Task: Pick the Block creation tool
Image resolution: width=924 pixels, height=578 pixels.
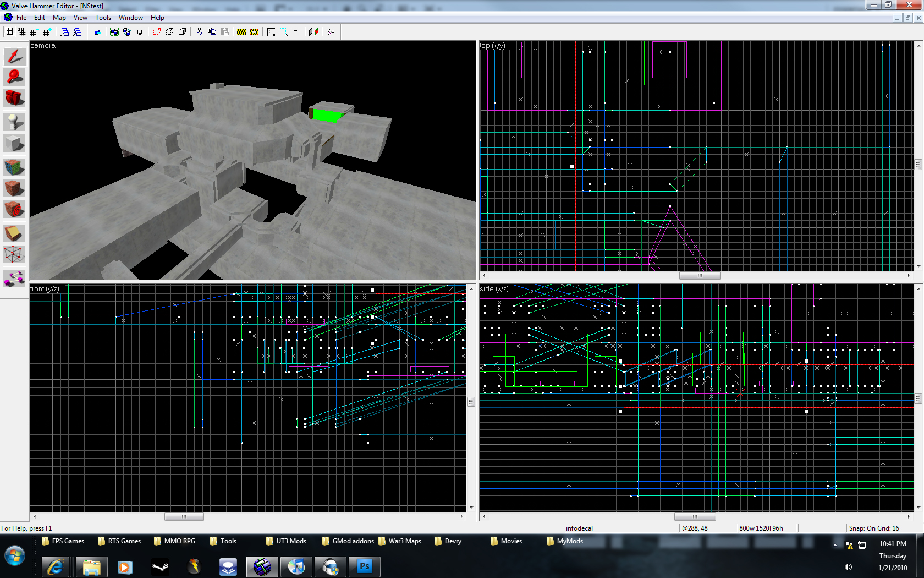Action: (x=14, y=143)
